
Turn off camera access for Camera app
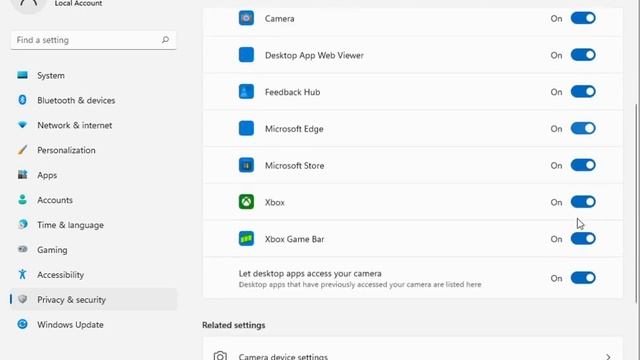click(x=583, y=18)
